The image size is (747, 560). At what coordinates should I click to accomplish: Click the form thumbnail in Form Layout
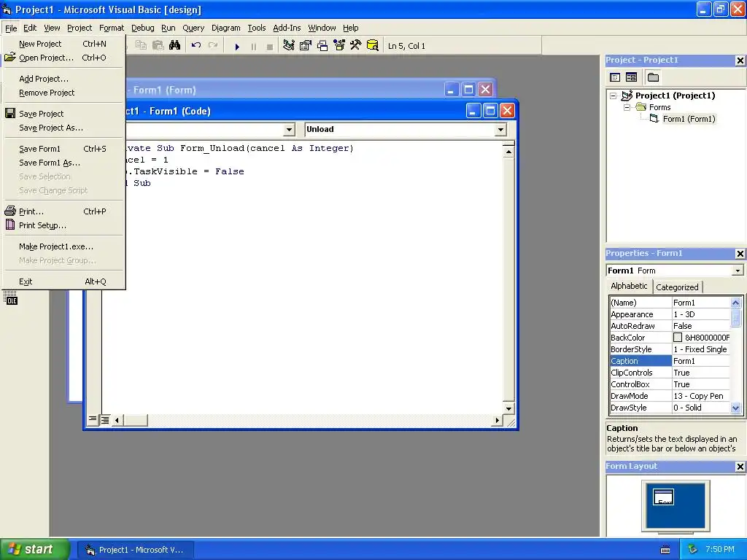pyautogui.click(x=663, y=497)
